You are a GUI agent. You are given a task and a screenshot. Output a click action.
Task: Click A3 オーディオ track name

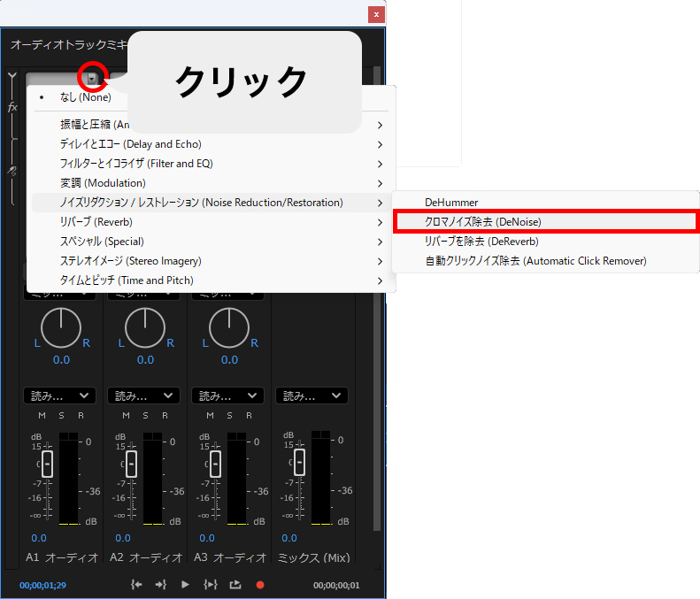tap(230, 557)
